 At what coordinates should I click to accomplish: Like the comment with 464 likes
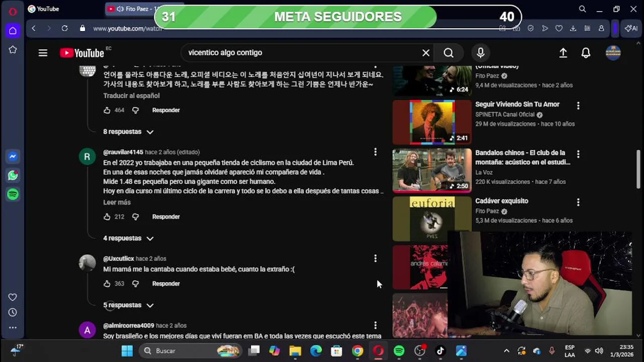tap(107, 110)
